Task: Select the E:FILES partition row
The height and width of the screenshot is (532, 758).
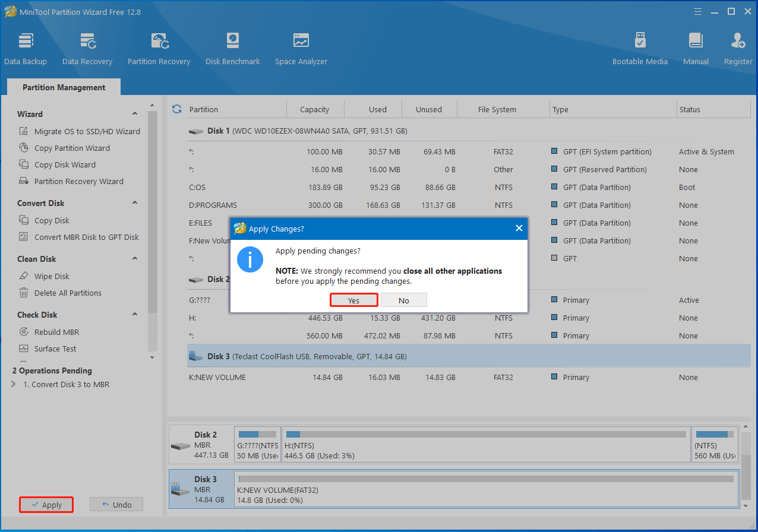Action: pos(469,223)
